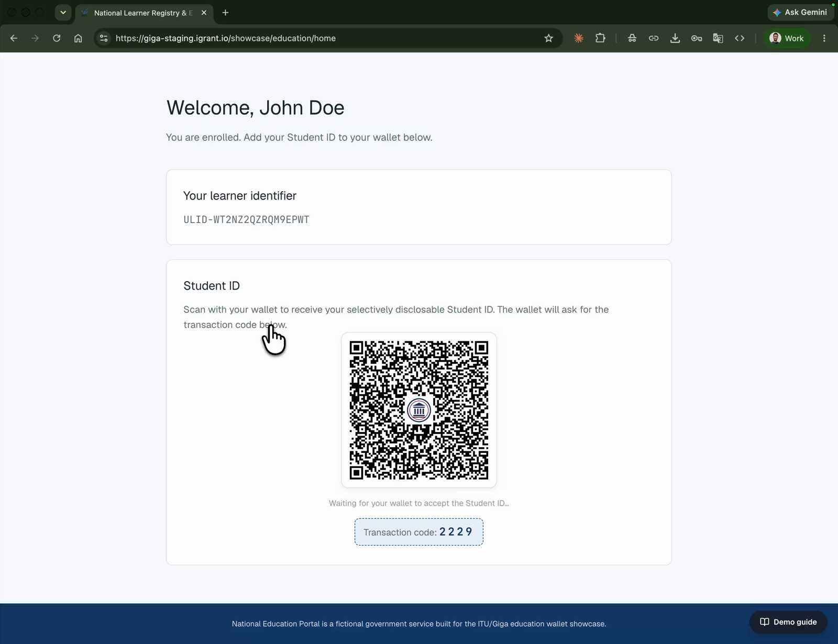
Task: Click the address bar URL
Action: coord(226,38)
